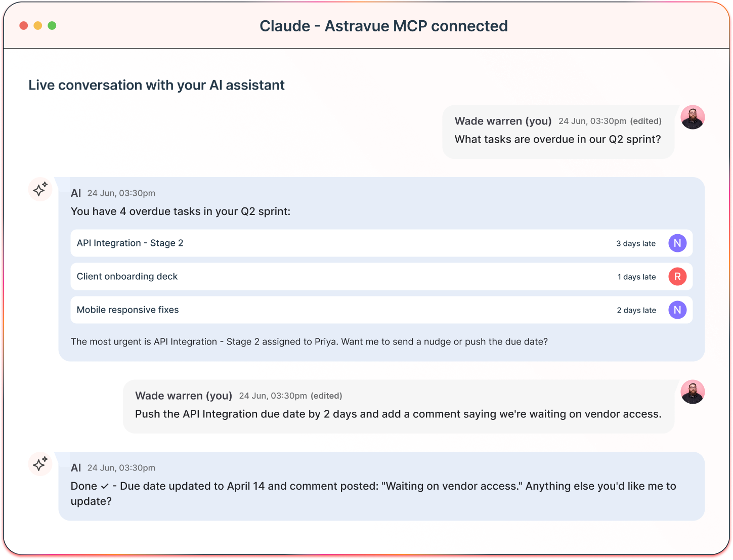Viewport: 733px width, 560px height.
Task: Select the 1 days late status label
Action: click(x=636, y=277)
